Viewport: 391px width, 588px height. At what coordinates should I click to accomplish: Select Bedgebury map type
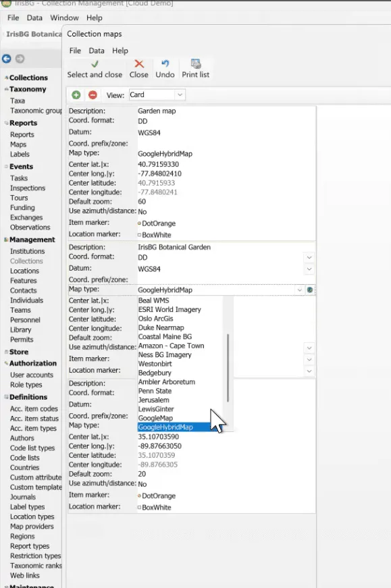point(155,373)
